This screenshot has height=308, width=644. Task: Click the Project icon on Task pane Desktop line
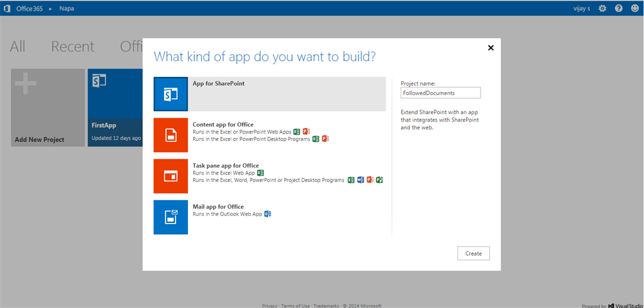[379, 180]
